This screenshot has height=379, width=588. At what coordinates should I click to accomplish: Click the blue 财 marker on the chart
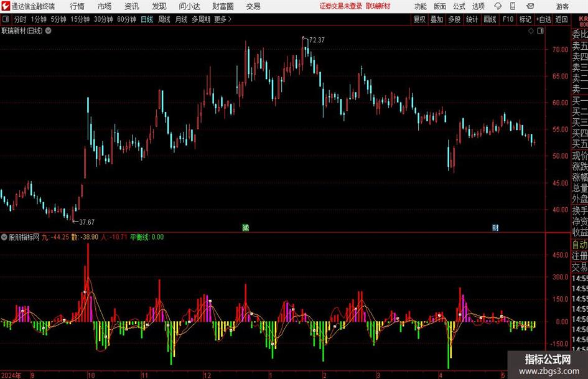pyautogui.click(x=496, y=228)
